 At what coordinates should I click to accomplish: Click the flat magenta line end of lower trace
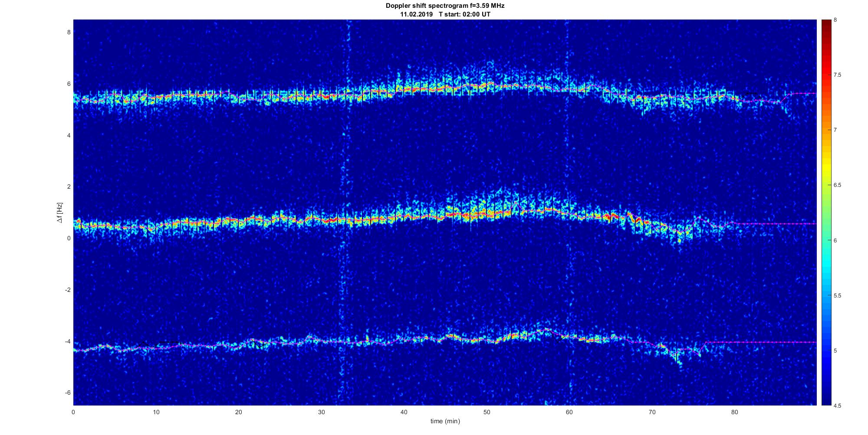coord(761,342)
